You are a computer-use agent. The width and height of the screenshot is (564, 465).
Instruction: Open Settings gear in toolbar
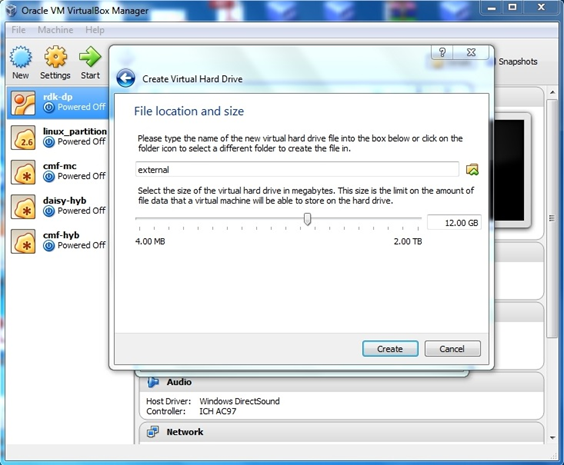click(55, 57)
